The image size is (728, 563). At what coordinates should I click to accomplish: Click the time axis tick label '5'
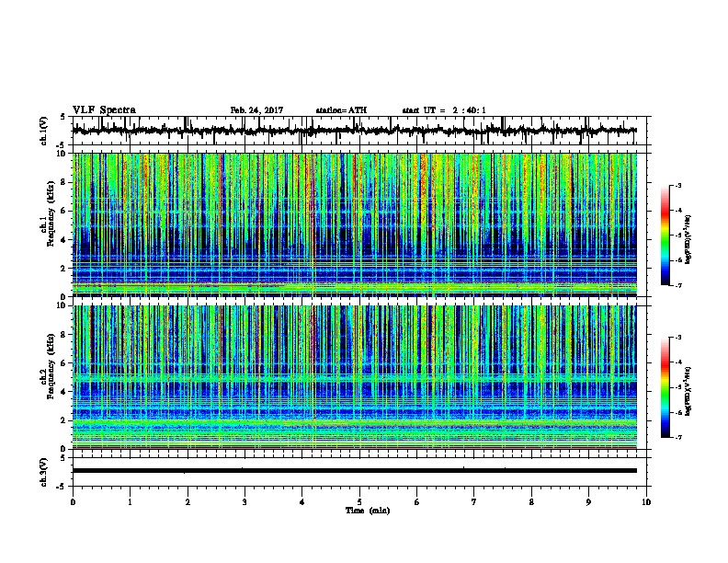click(359, 502)
